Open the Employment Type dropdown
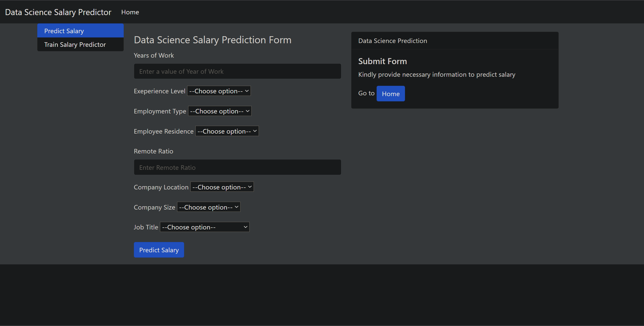Image resolution: width=644 pixels, height=326 pixels. pos(219,111)
